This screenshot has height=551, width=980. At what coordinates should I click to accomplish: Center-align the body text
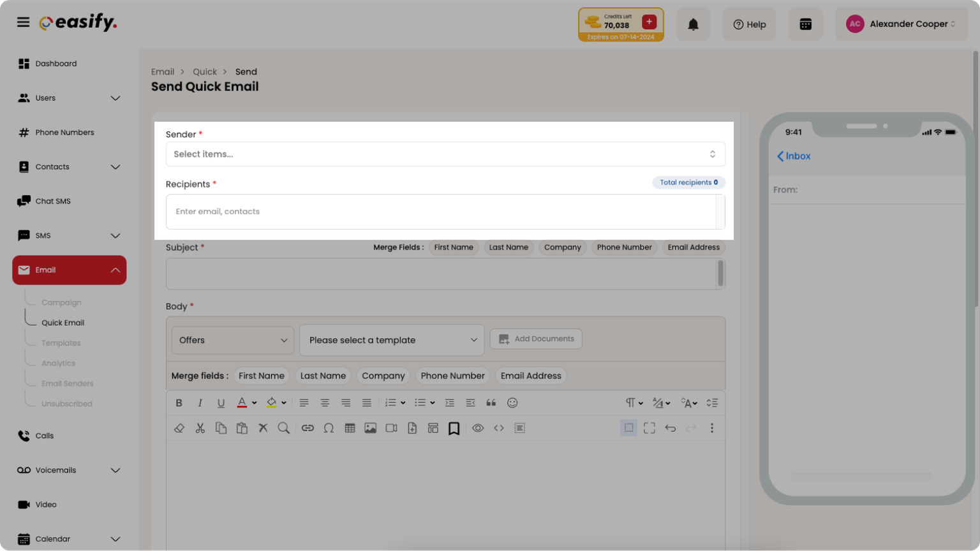[x=325, y=403]
